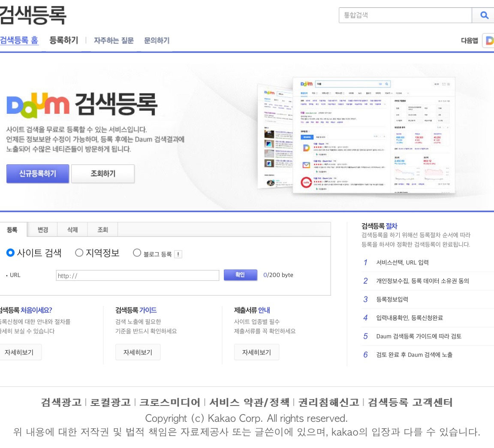
Task: Click the 검색등록 page title at top
Action: [x=33, y=15]
